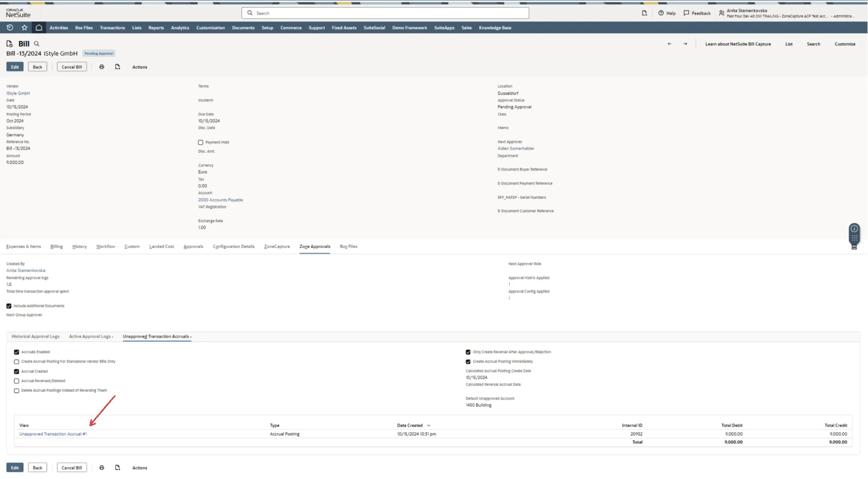Go to the Home dashboard icon
This screenshot has height=479, width=868.
[x=39, y=28]
